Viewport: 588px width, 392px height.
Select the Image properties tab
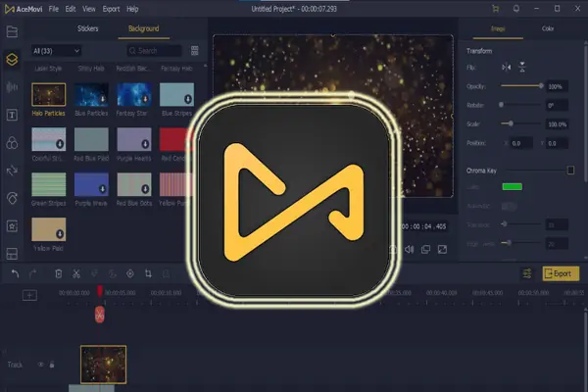pos(498,28)
